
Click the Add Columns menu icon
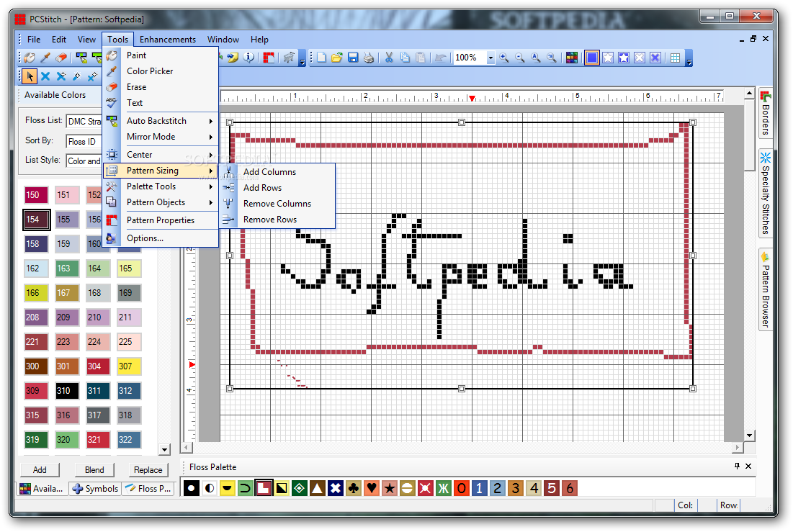(x=228, y=172)
